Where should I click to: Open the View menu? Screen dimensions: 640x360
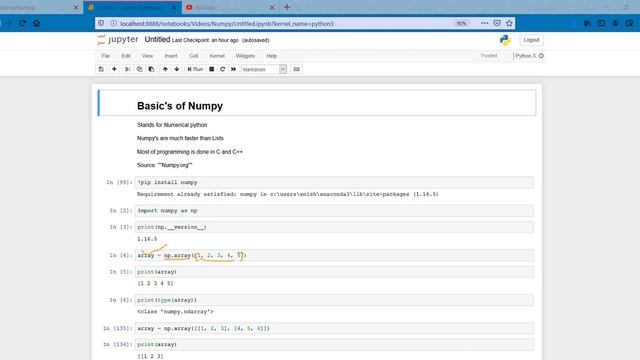[x=147, y=56]
